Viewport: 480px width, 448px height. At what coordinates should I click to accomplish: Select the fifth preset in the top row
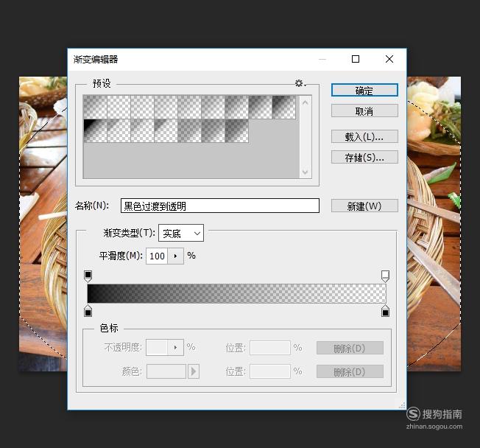click(x=189, y=107)
